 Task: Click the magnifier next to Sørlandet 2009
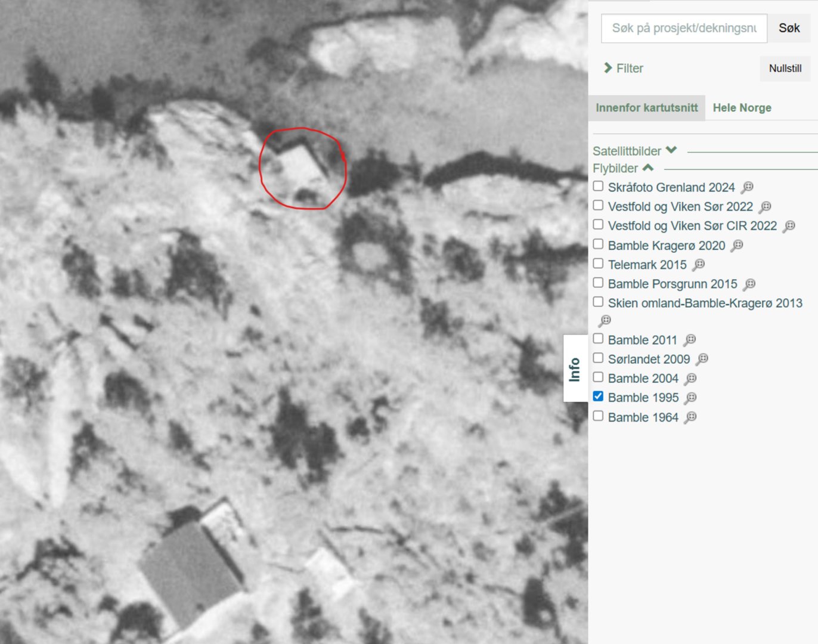coord(702,359)
